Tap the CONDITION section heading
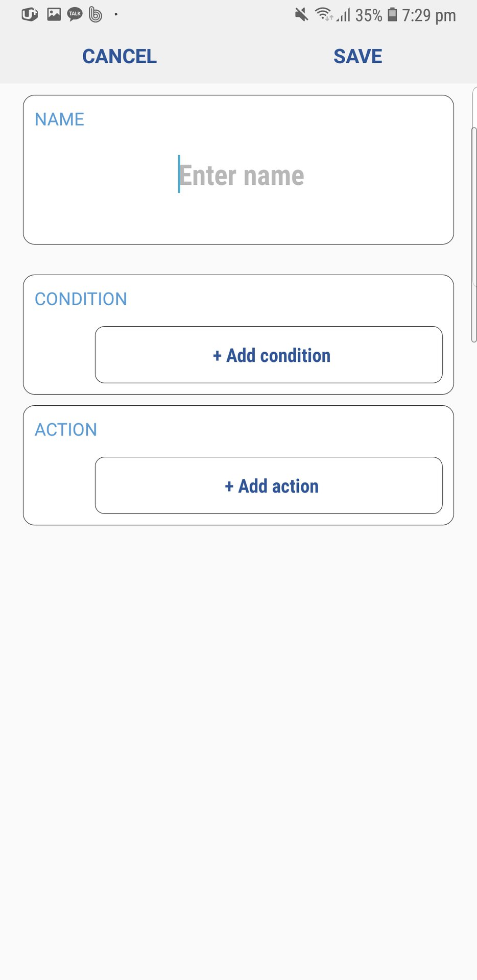The height and width of the screenshot is (980, 477). pos(81,299)
